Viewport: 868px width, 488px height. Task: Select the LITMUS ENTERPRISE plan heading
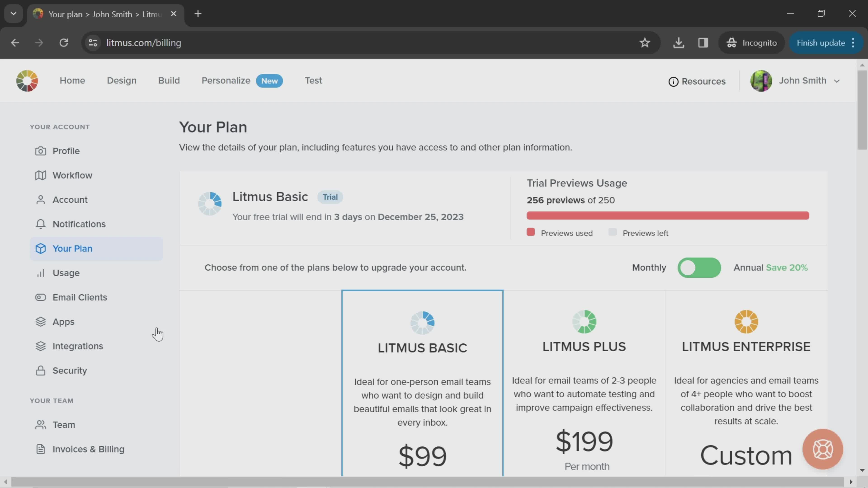tap(746, 347)
